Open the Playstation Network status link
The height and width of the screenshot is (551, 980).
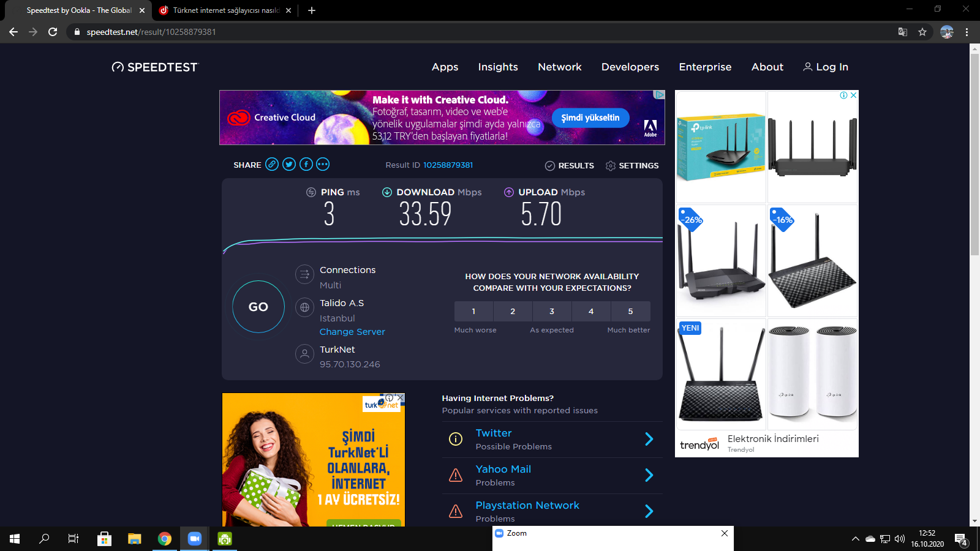[x=527, y=505]
